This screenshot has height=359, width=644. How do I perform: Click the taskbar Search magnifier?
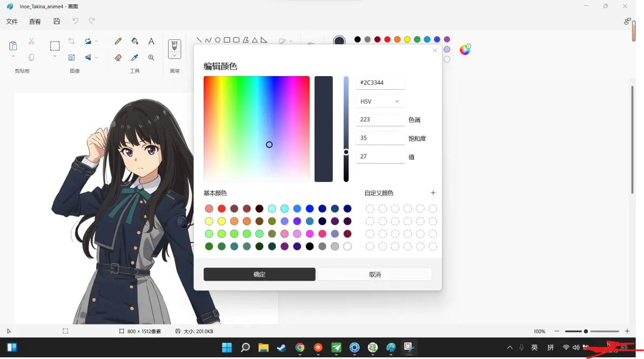pyautogui.click(x=245, y=348)
